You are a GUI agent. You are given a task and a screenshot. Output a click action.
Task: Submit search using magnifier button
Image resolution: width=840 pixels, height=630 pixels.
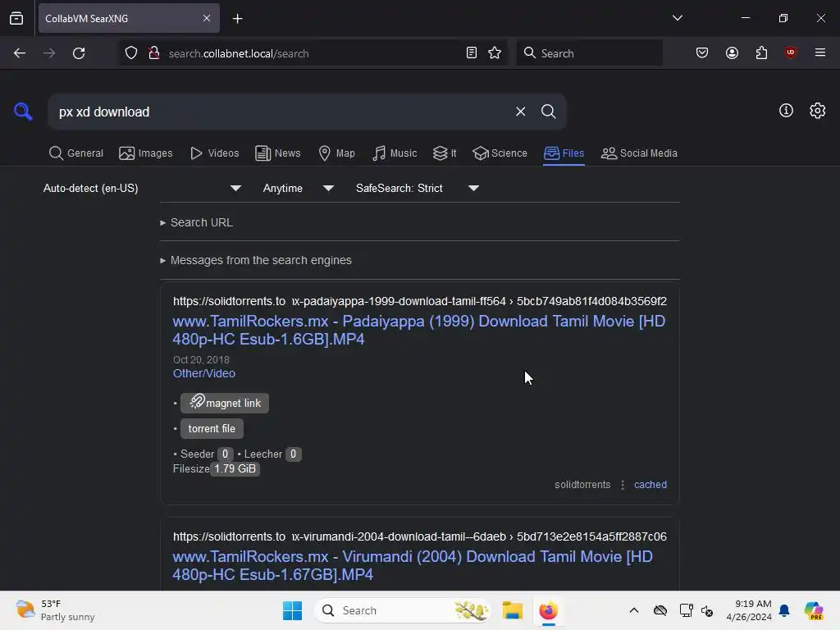[x=548, y=112]
